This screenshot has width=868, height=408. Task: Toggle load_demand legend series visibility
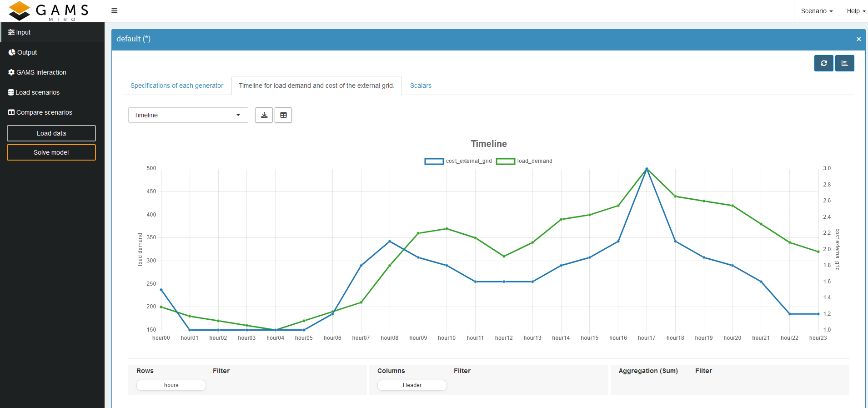click(x=524, y=161)
